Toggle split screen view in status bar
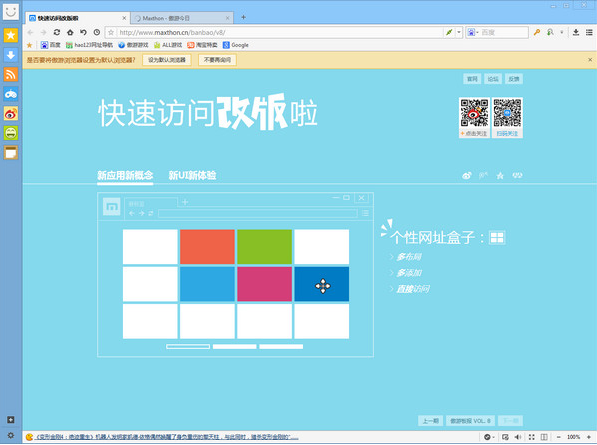 coord(544,437)
